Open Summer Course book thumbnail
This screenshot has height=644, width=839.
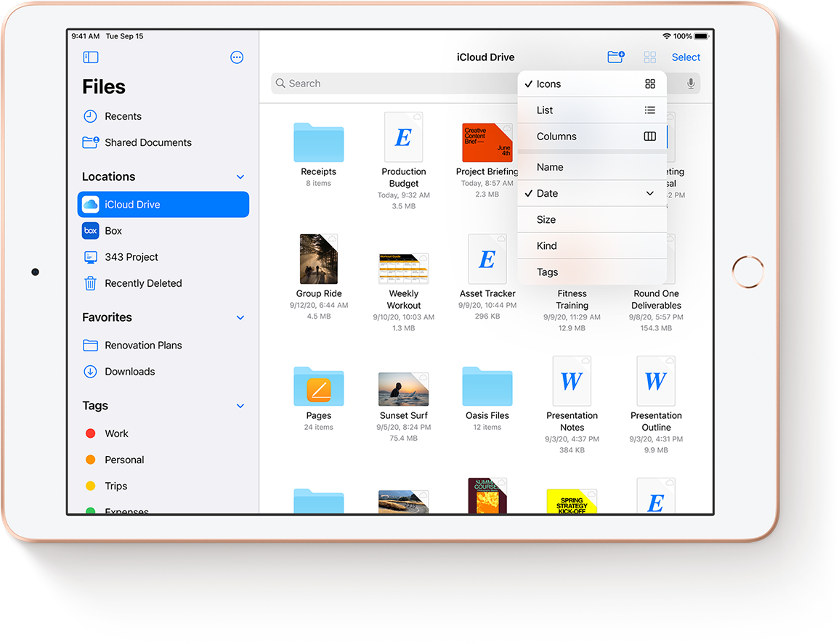[487, 495]
